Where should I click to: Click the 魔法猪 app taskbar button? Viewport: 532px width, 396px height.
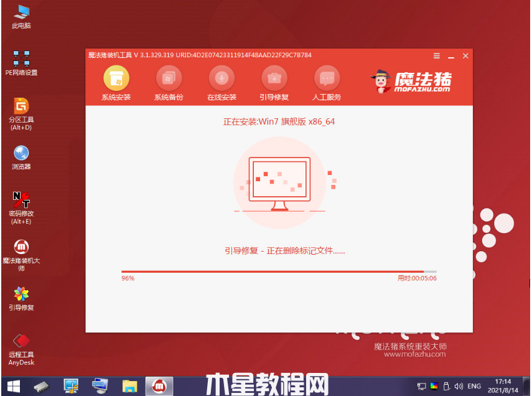coord(159,386)
